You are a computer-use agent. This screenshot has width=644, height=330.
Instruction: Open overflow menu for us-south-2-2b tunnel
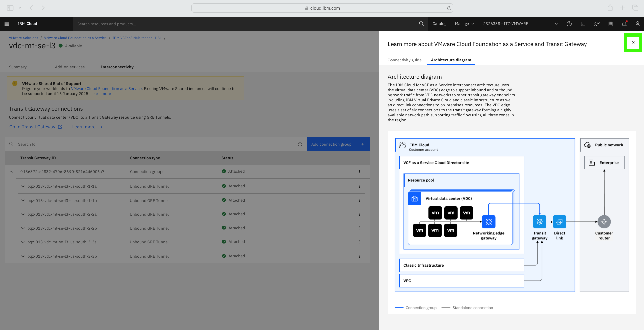click(x=359, y=228)
